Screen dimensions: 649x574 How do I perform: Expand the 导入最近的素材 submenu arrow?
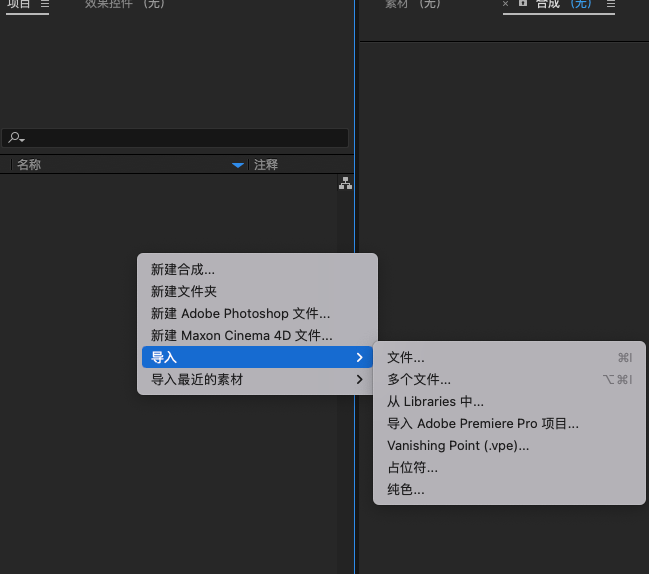[359, 379]
